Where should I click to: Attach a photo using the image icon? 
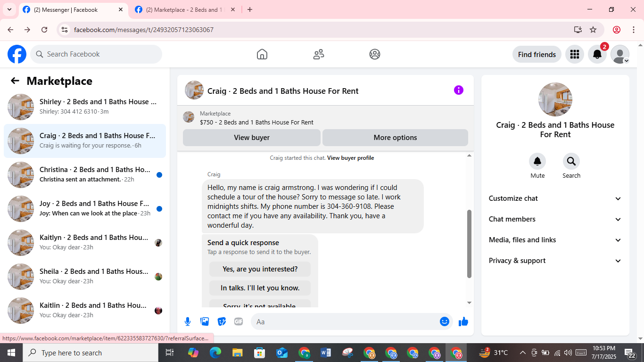[205, 321]
